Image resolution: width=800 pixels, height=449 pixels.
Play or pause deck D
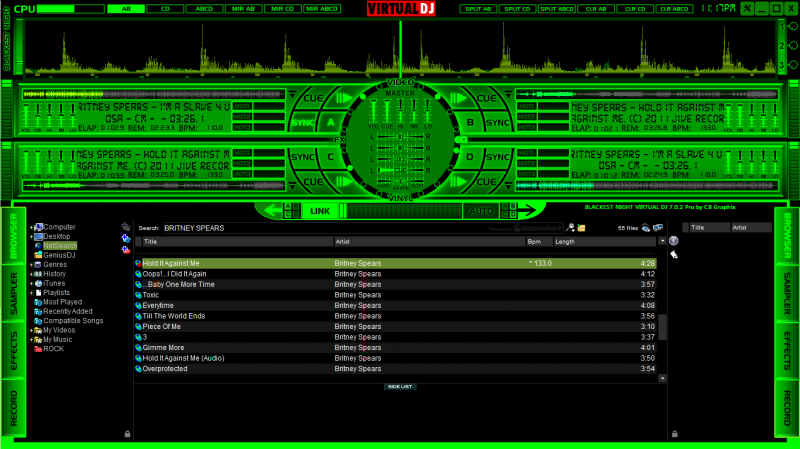pyautogui.click(x=458, y=182)
